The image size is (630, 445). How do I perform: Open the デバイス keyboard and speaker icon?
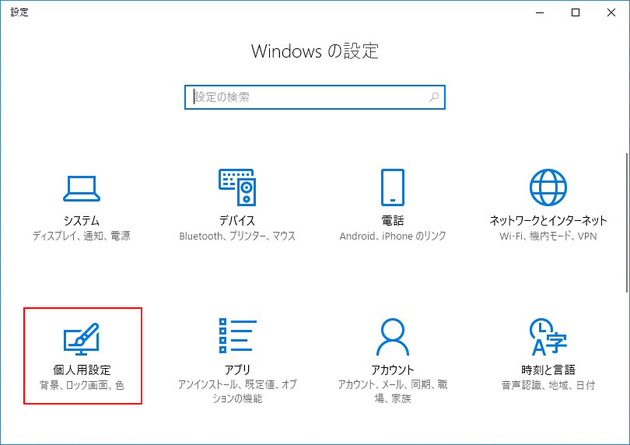pyautogui.click(x=237, y=187)
